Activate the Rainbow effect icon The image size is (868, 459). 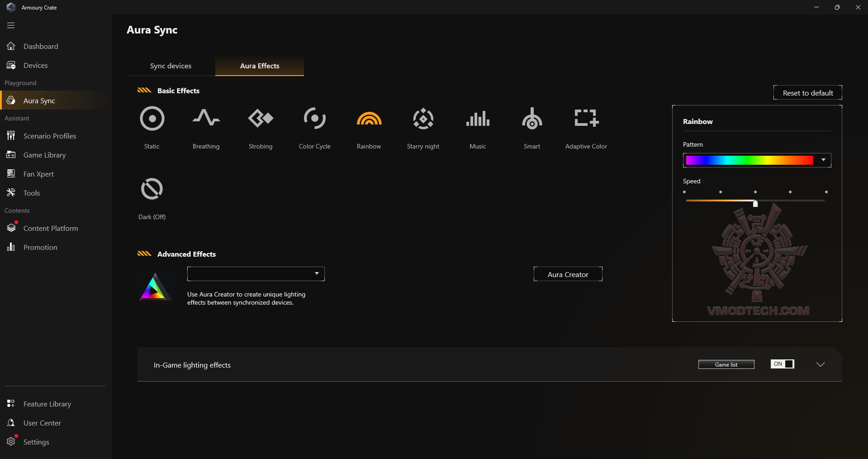coord(369,119)
